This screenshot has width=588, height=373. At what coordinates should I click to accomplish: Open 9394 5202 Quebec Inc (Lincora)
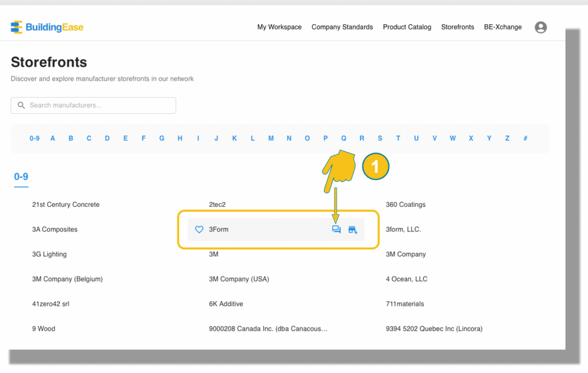pos(434,329)
